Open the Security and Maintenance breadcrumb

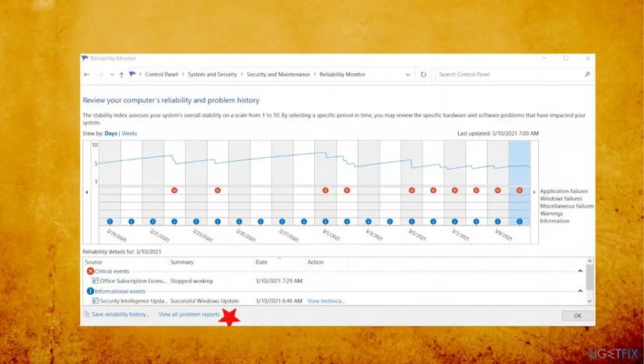pos(278,75)
